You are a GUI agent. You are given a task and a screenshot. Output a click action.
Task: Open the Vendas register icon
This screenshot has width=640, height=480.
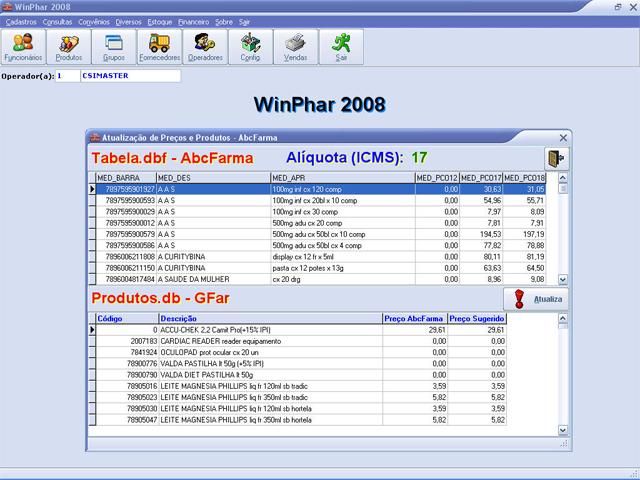point(296,47)
